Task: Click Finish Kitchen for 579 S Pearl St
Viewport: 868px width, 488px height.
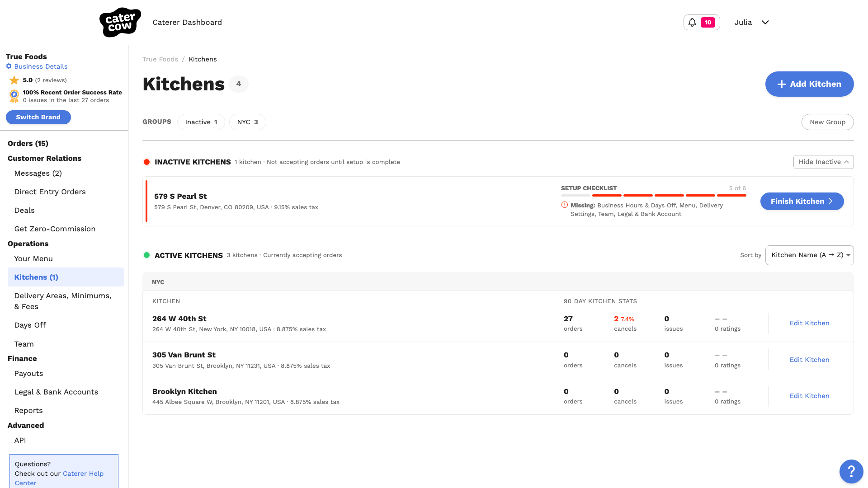Action: click(802, 202)
